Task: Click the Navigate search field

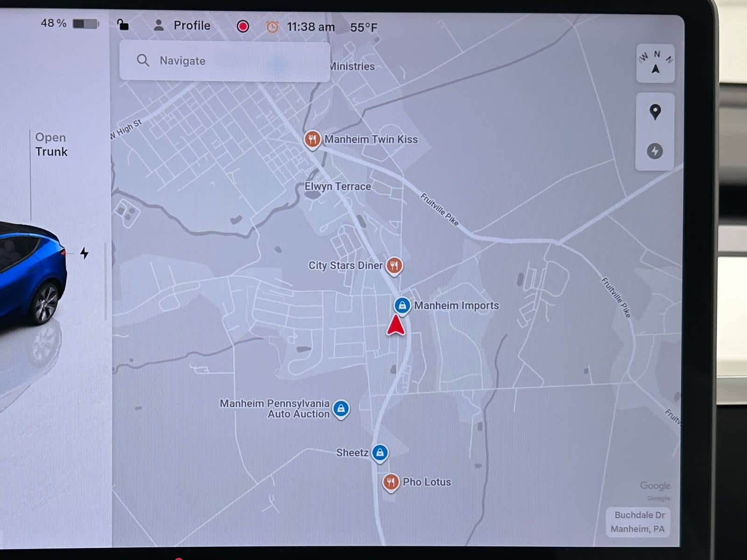Action: tap(224, 61)
